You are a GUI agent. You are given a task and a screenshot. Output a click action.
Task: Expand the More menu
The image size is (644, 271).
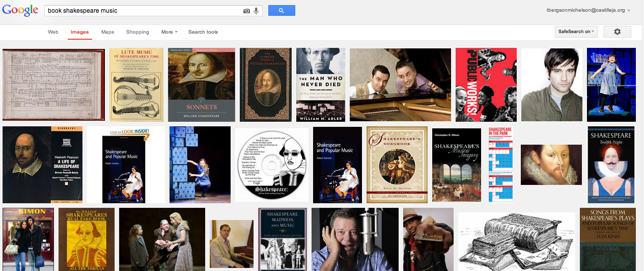click(x=169, y=32)
